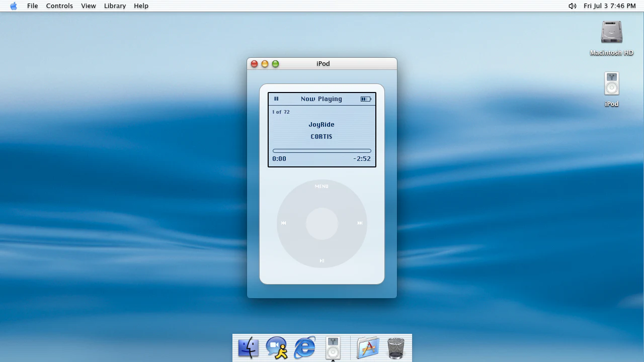Launch Internet Explorer from the Dock
This screenshot has height=362, width=644.
[305, 348]
